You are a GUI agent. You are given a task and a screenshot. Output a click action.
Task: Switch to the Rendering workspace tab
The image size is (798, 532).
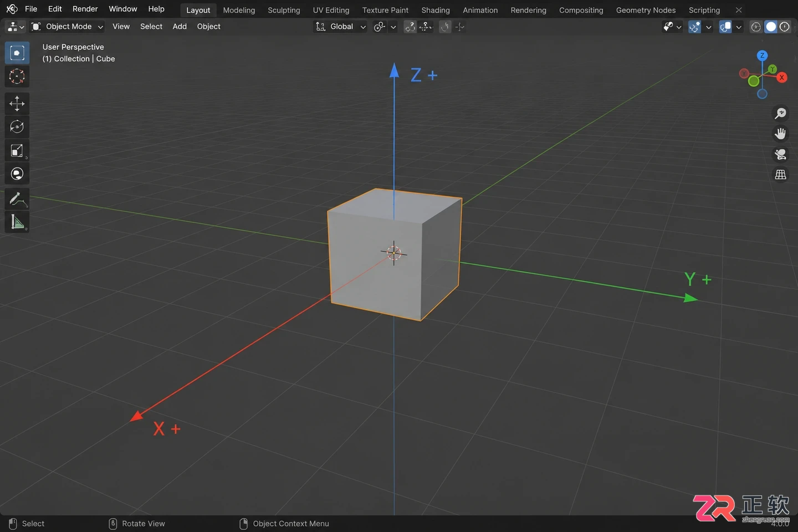coord(528,10)
